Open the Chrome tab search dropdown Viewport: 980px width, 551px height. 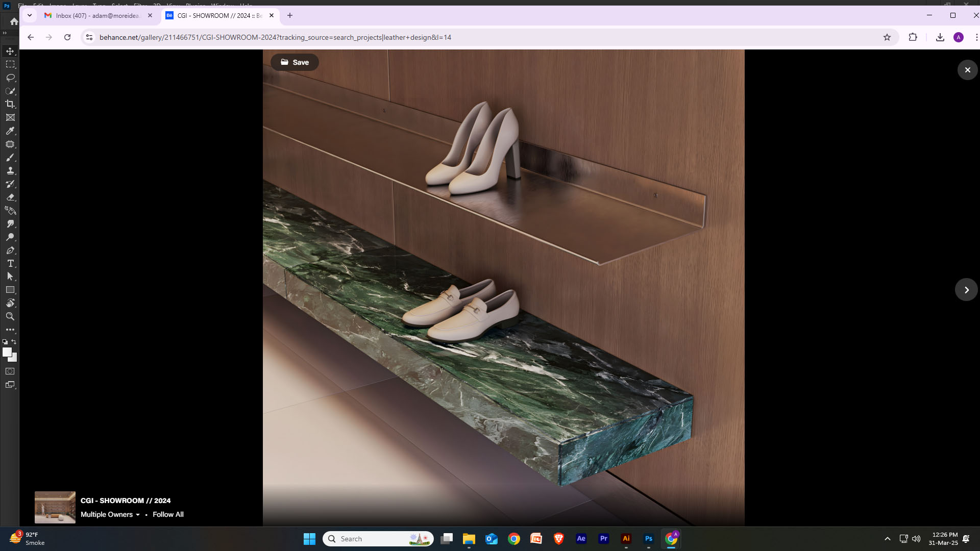30,15
